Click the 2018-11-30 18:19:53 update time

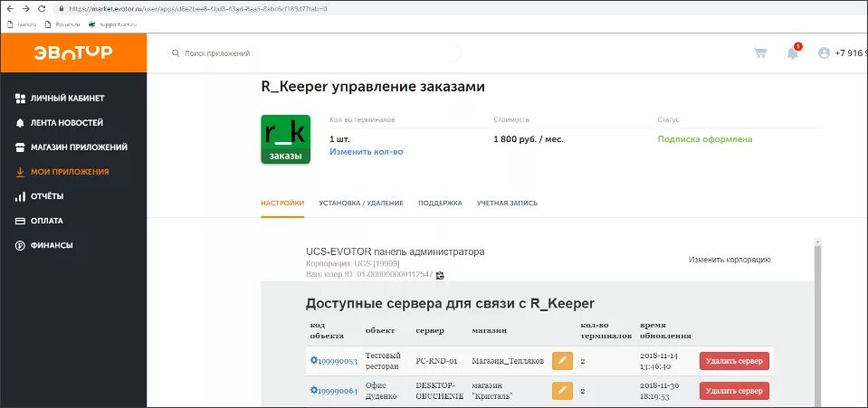pos(658,391)
